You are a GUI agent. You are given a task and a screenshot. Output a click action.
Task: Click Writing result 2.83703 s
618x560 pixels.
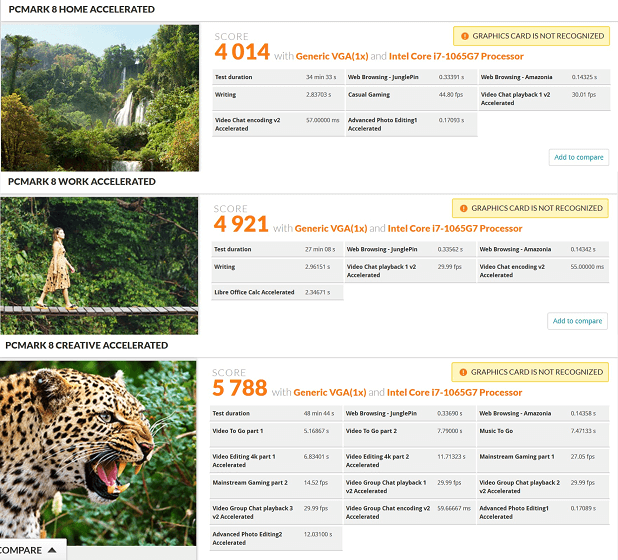(x=318, y=95)
